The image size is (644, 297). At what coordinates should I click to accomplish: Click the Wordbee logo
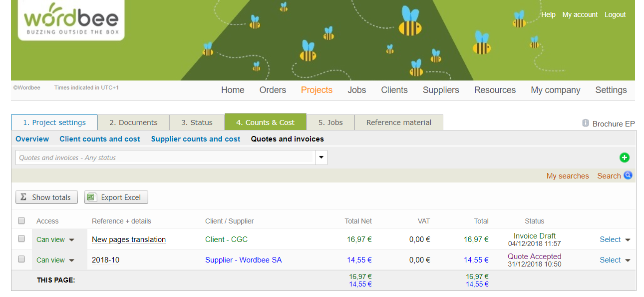tap(71, 20)
